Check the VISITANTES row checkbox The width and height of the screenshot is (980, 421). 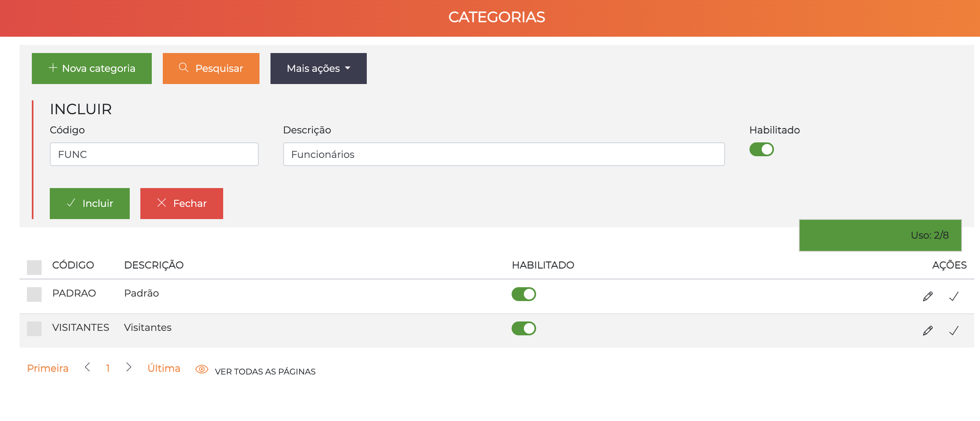34,328
